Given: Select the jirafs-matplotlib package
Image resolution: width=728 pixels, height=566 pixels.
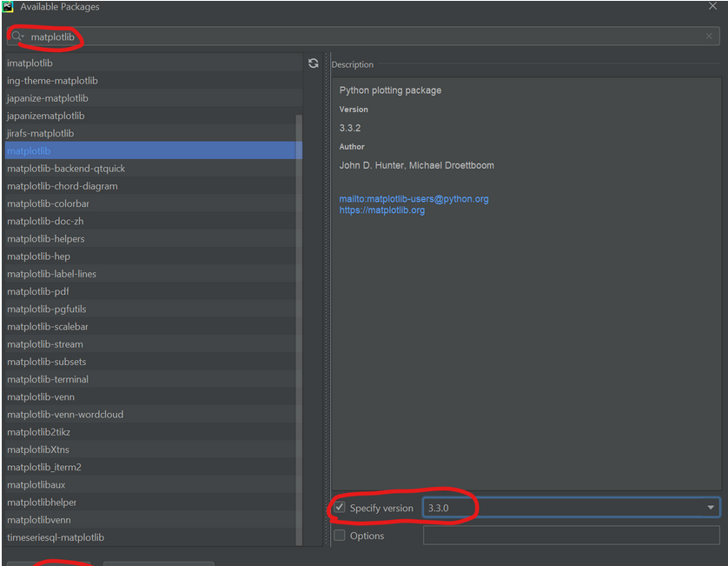Looking at the screenshot, I should pos(153,133).
